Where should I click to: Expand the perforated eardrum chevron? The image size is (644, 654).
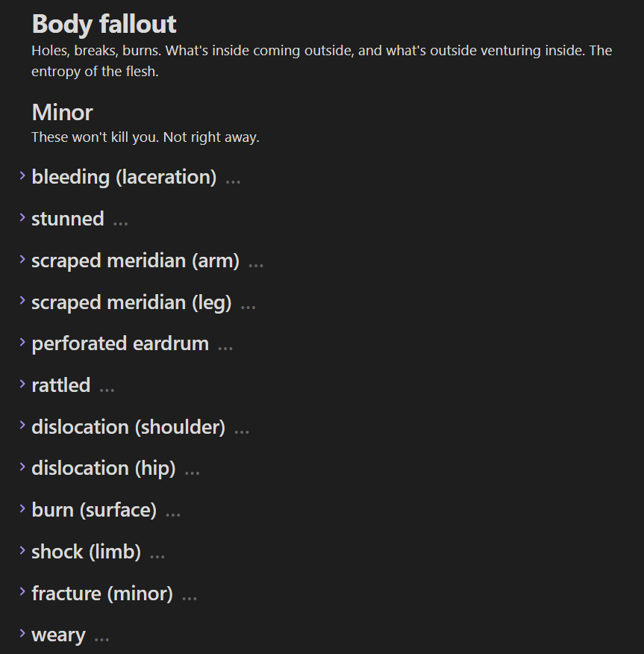(22, 342)
